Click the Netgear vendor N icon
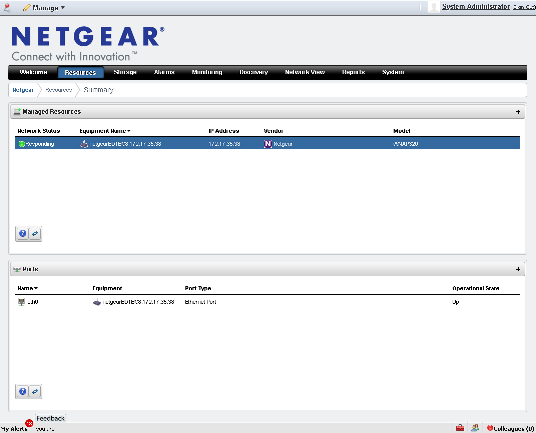This screenshot has height=433, width=536. pyautogui.click(x=268, y=144)
